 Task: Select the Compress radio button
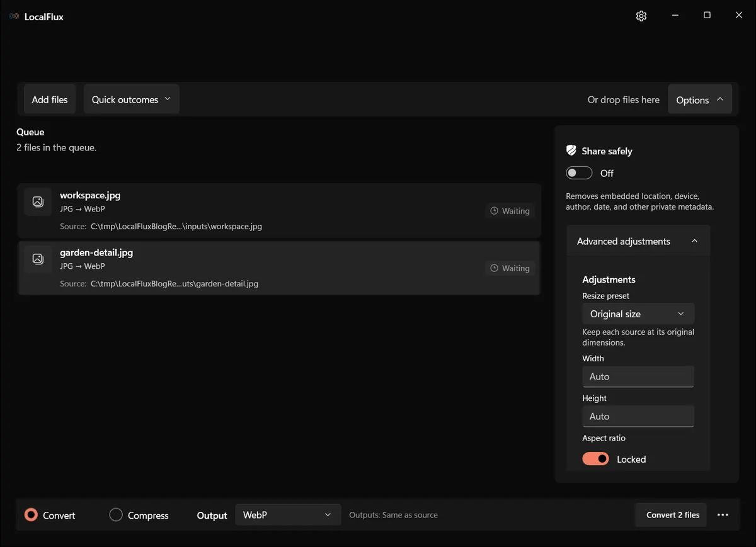click(x=116, y=515)
